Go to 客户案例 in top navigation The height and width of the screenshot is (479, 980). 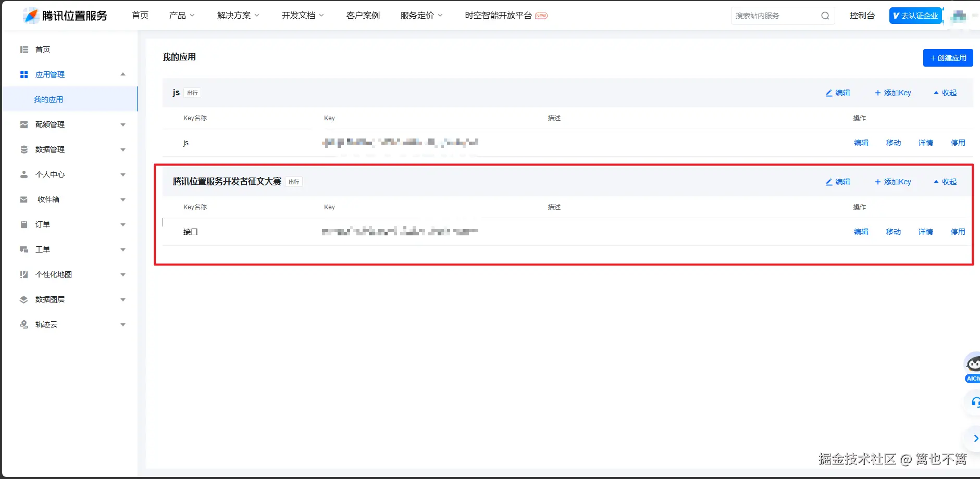pyautogui.click(x=363, y=16)
